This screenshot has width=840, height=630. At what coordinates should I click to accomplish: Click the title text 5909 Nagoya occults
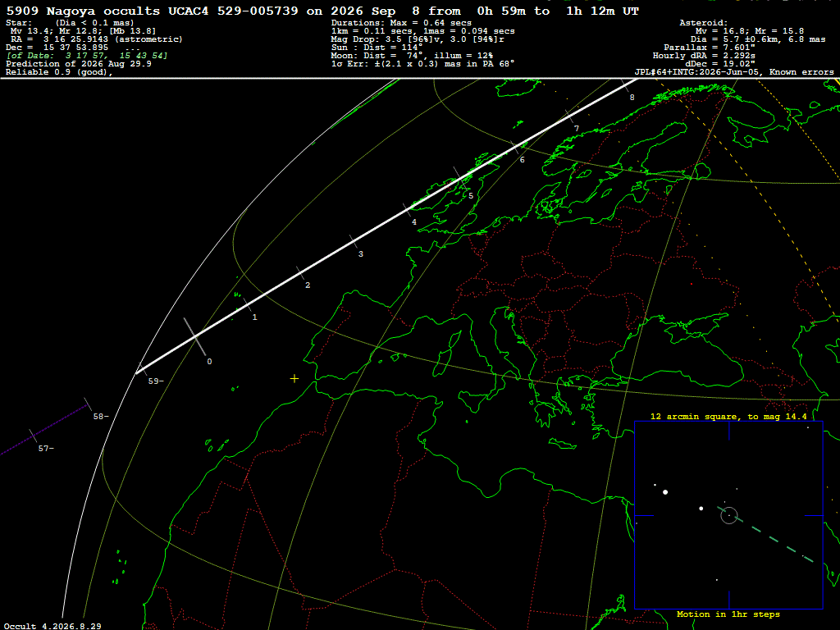[83, 11]
